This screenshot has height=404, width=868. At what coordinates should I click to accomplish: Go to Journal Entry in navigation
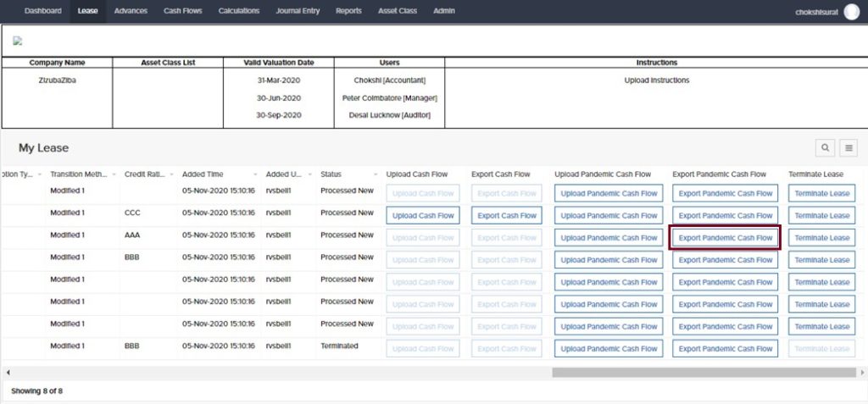(x=298, y=11)
